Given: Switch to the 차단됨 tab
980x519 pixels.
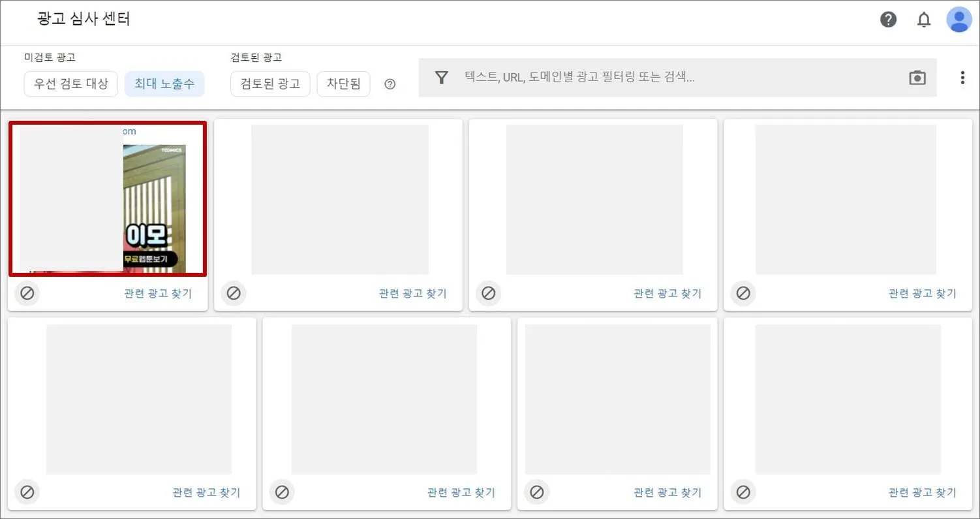Looking at the screenshot, I should tap(344, 84).
